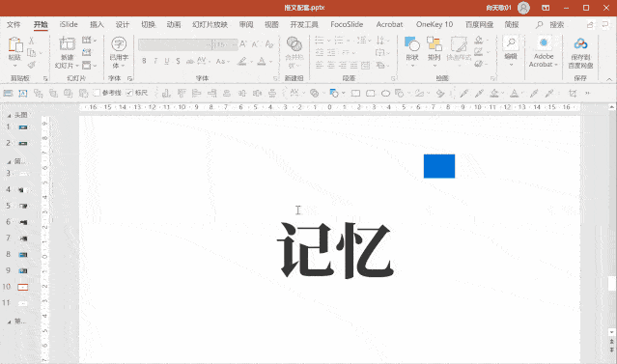Switch to the 动画 Animations tab

tap(174, 24)
